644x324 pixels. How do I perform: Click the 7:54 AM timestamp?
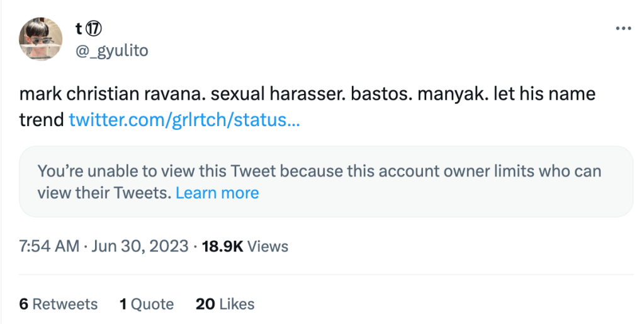pos(49,246)
